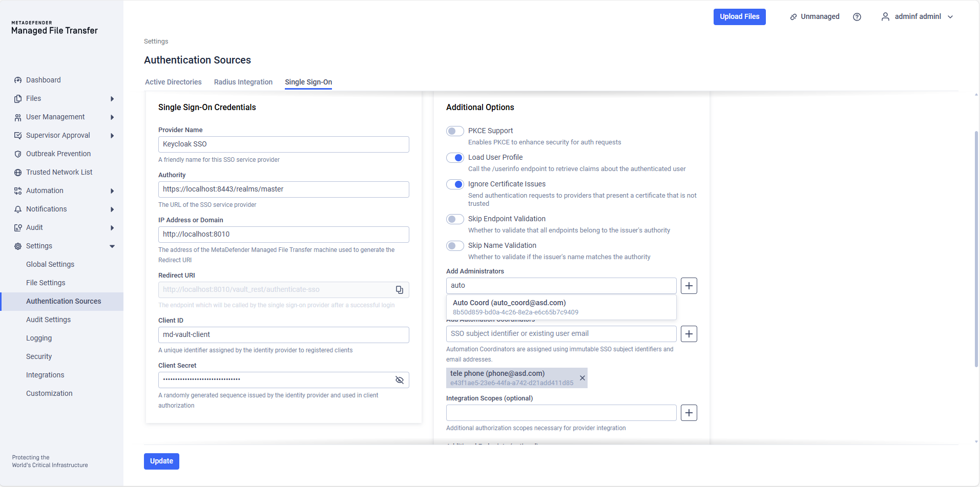Expand the Files submenu arrow
Screen dimensions: 980x487
[x=112, y=99]
